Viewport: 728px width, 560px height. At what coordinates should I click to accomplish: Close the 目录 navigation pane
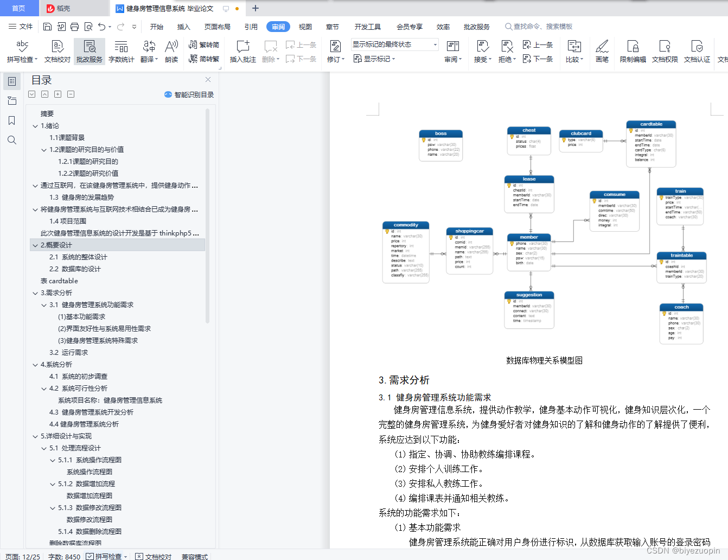point(208,80)
